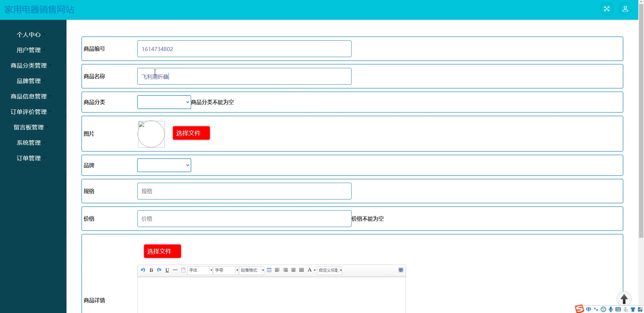Click the redo icon in the editor toolbar
This screenshot has height=313, width=644.
pos(159,270)
